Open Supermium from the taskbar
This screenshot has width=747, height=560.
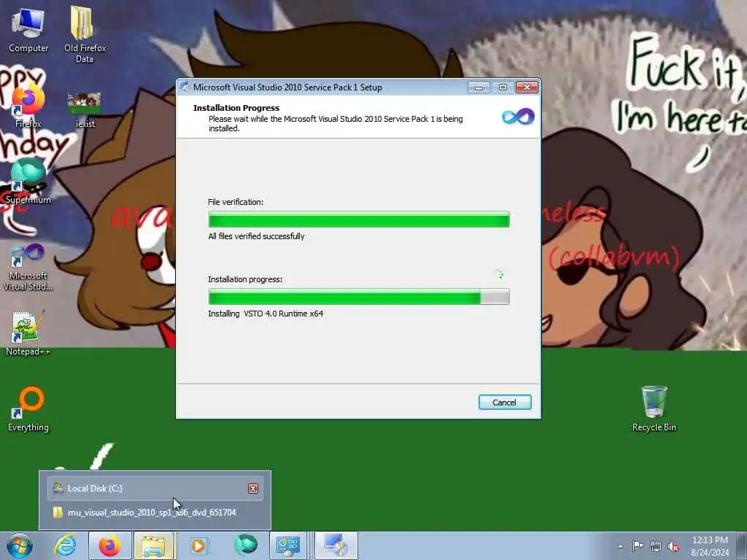[245, 545]
